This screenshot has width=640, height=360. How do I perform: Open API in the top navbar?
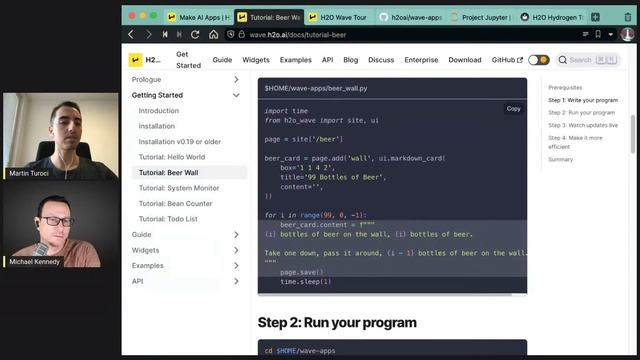327,60
